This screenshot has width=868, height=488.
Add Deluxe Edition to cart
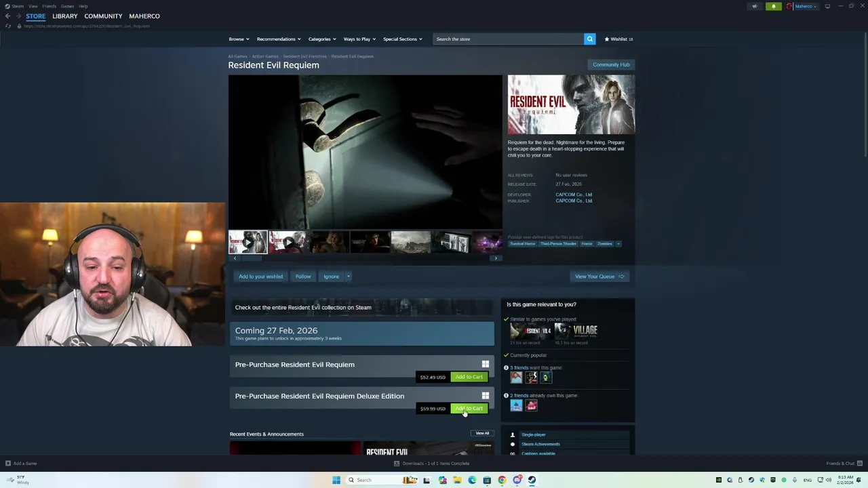[x=469, y=409]
